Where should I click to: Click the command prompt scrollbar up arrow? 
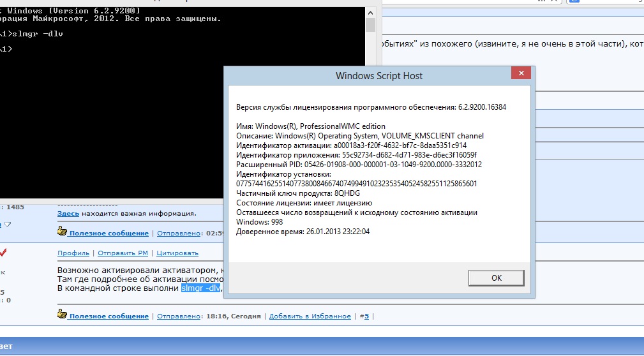click(370, 11)
